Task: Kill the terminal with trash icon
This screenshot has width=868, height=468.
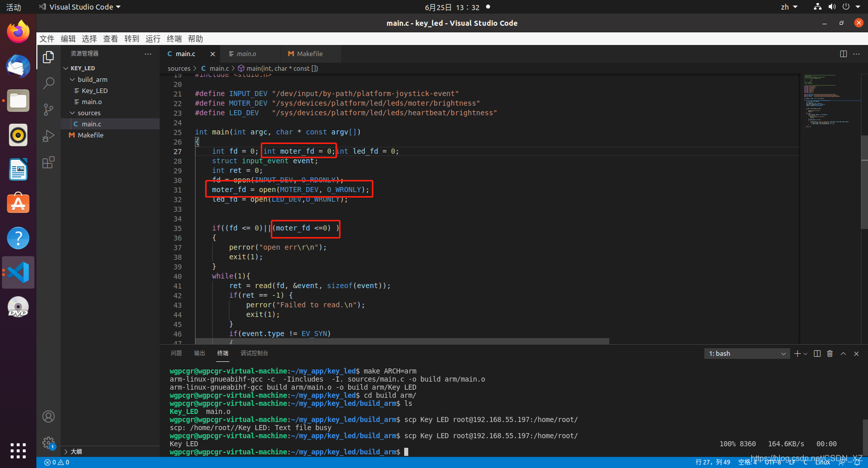Action: (x=830, y=354)
